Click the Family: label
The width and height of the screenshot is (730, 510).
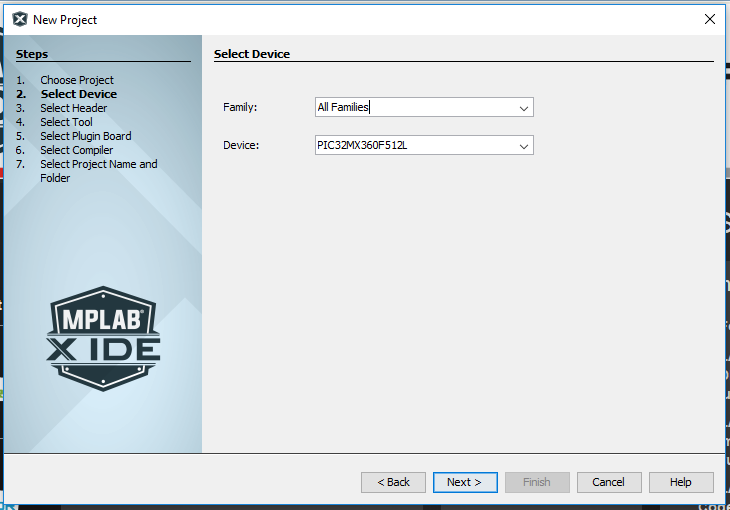pos(240,107)
